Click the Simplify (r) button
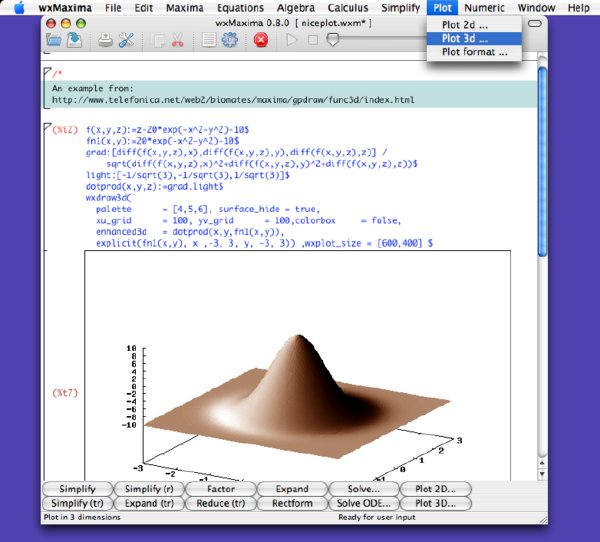The width and height of the screenshot is (600, 542). point(149,489)
